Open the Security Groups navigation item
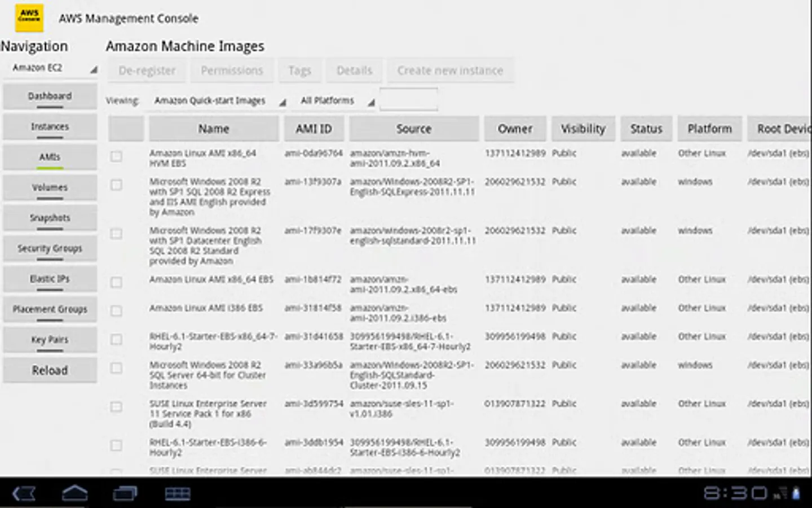812x508 pixels. [x=50, y=248]
